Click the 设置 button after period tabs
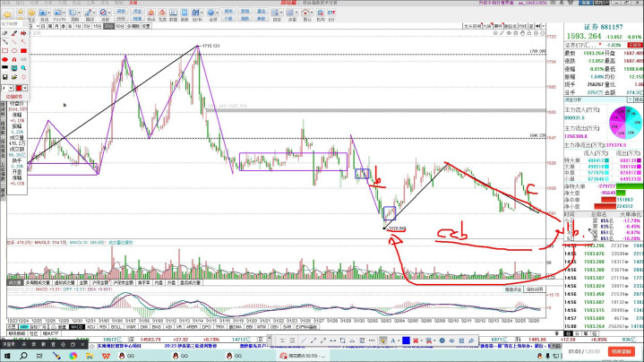The width and height of the screenshot is (644, 362). coord(147,26)
